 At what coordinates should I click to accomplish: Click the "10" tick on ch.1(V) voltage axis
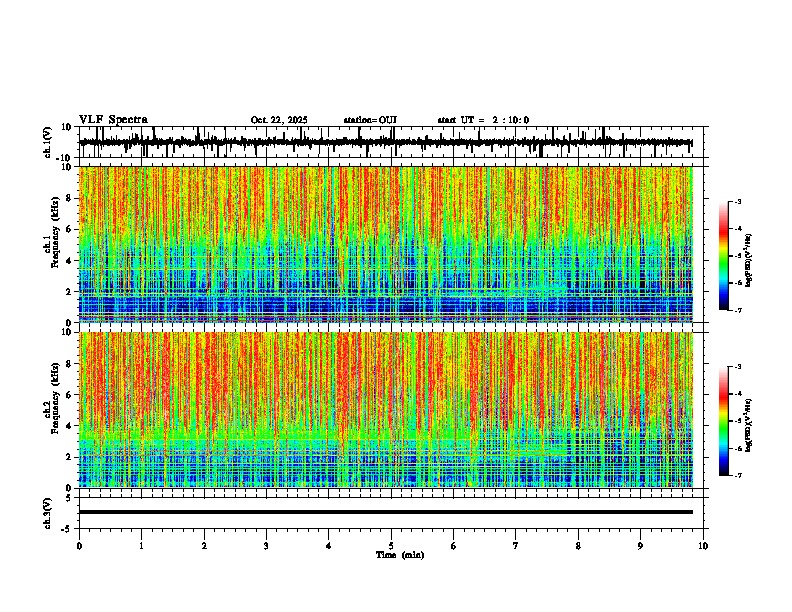tap(67, 127)
